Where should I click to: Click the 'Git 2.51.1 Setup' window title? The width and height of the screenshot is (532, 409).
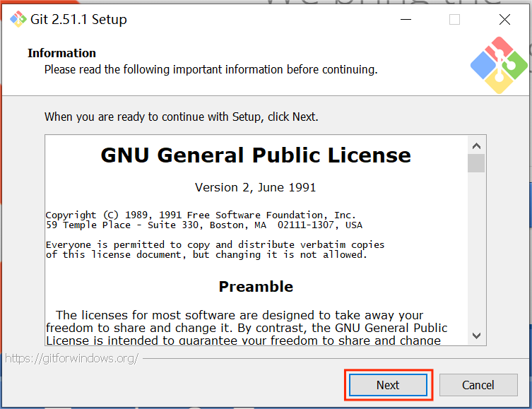click(78, 19)
